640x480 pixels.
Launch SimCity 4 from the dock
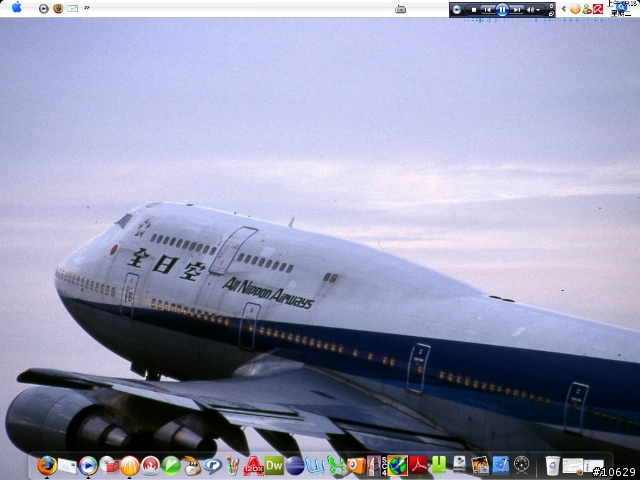pos(376,466)
